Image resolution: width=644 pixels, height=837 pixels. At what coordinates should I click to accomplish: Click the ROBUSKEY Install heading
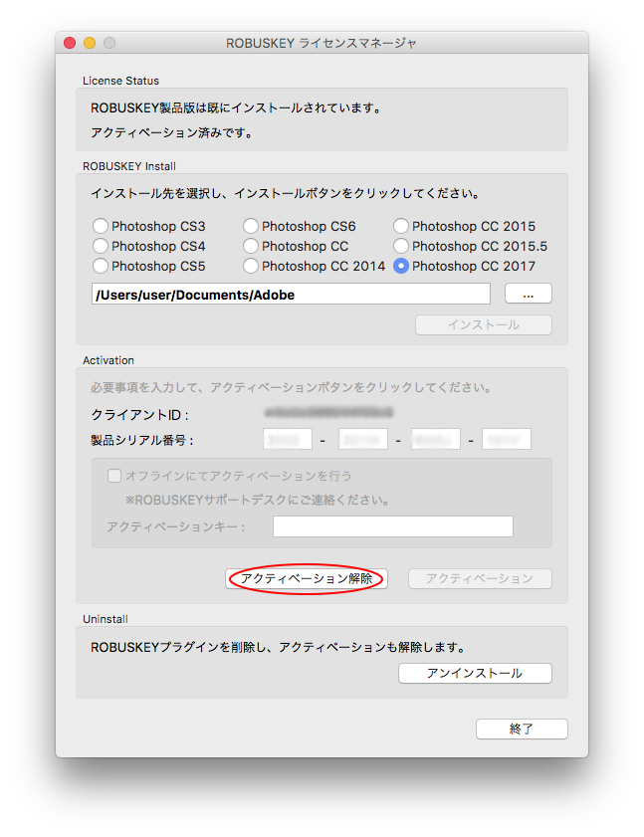pos(129,166)
